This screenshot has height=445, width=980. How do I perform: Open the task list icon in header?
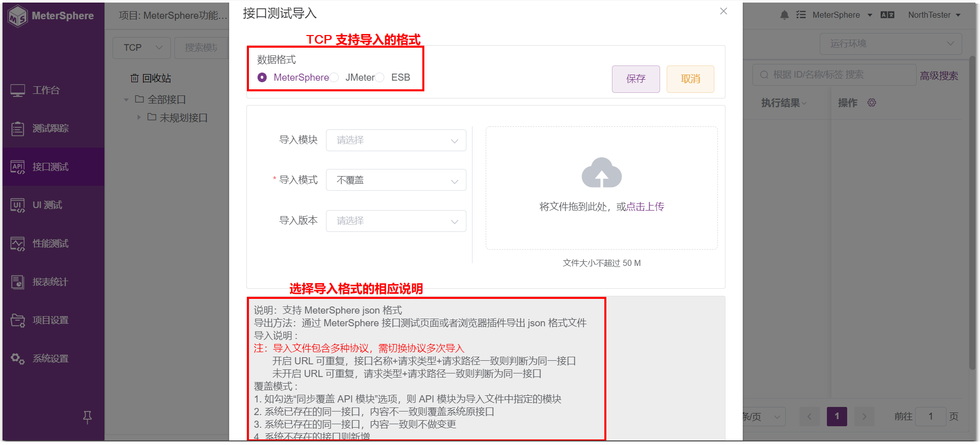pyautogui.click(x=801, y=15)
